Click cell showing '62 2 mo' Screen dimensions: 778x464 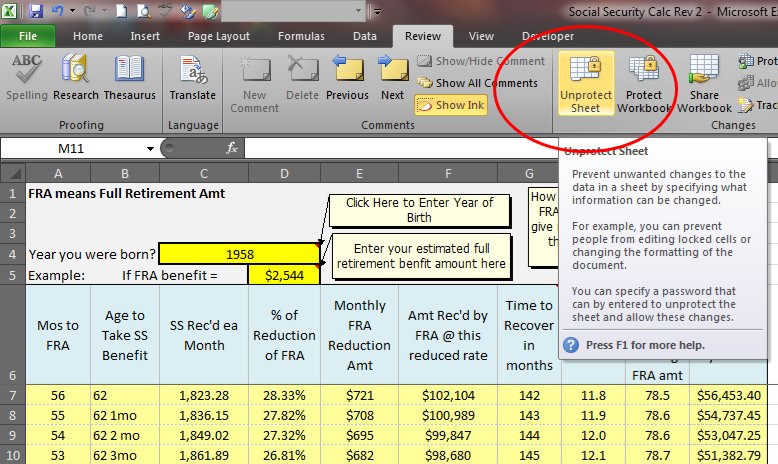point(125,435)
